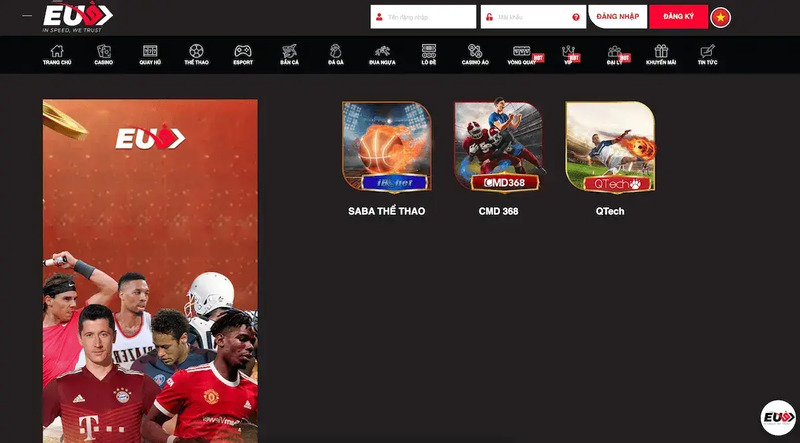Select the Bắn Cá fish icon
The width and height of the screenshot is (800, 443).
[289, 51]
